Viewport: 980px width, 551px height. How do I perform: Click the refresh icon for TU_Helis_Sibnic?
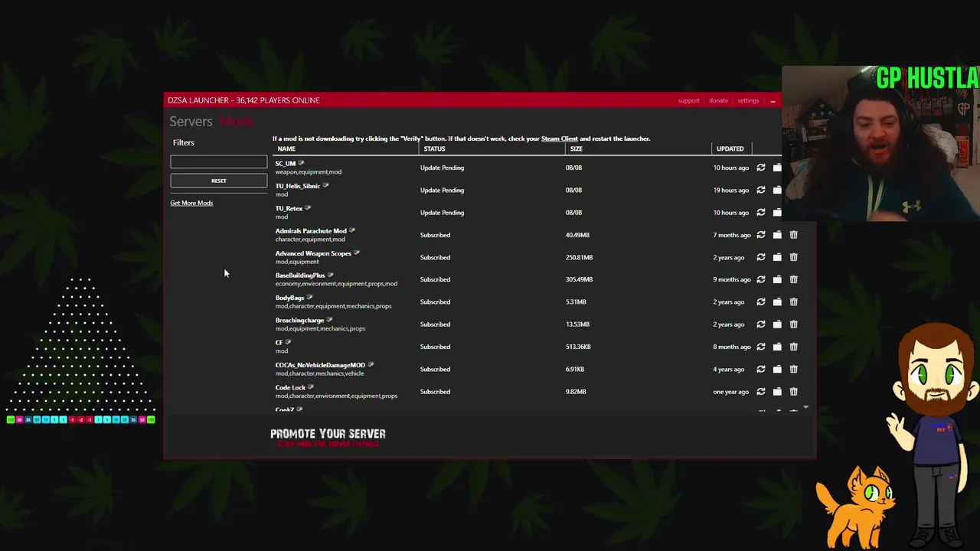click(x=760, y=190)
